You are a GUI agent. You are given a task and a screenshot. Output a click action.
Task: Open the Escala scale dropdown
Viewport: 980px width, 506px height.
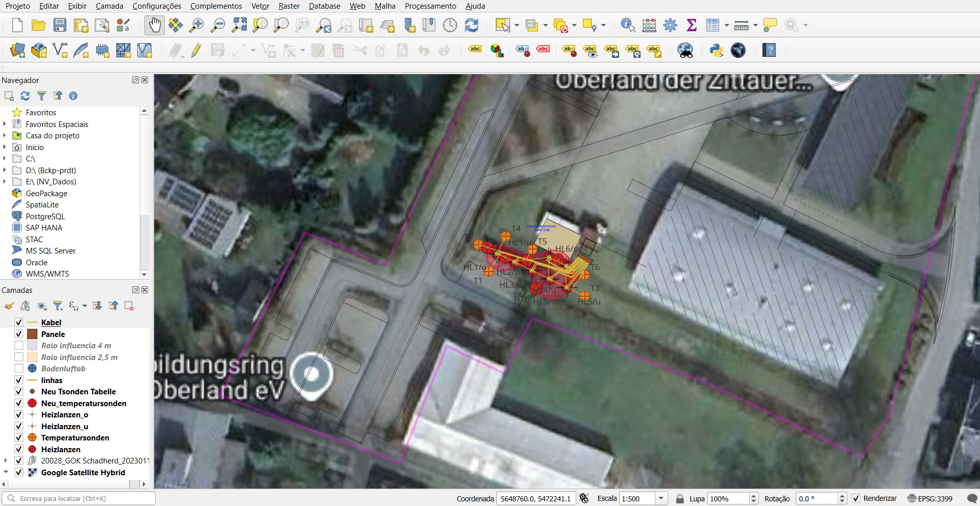point(662,498)
